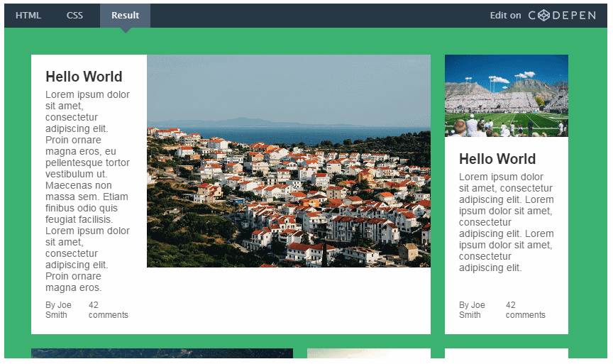The image size is (613, 364).
Task: Click "By Joe Smith" in the wide card
Action: (x=59, y=310)
